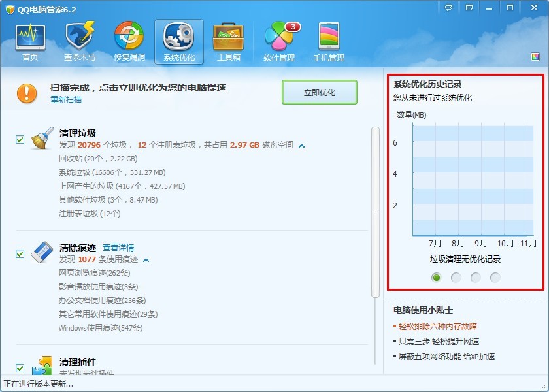Viewport: 549px width, 392px height.
Task: Click the 正在进行版本更新 status text
Action: pyautogui.click(x=38, y=384)
